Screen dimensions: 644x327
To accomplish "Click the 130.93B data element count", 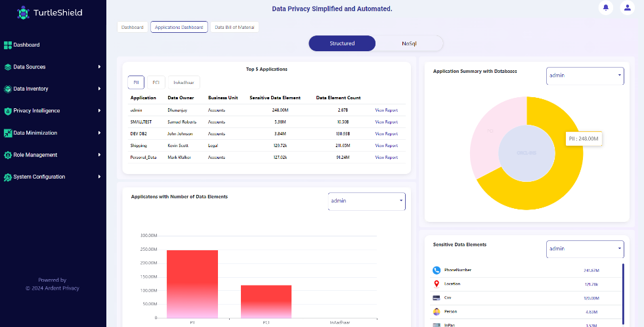I will coord(342,134).
